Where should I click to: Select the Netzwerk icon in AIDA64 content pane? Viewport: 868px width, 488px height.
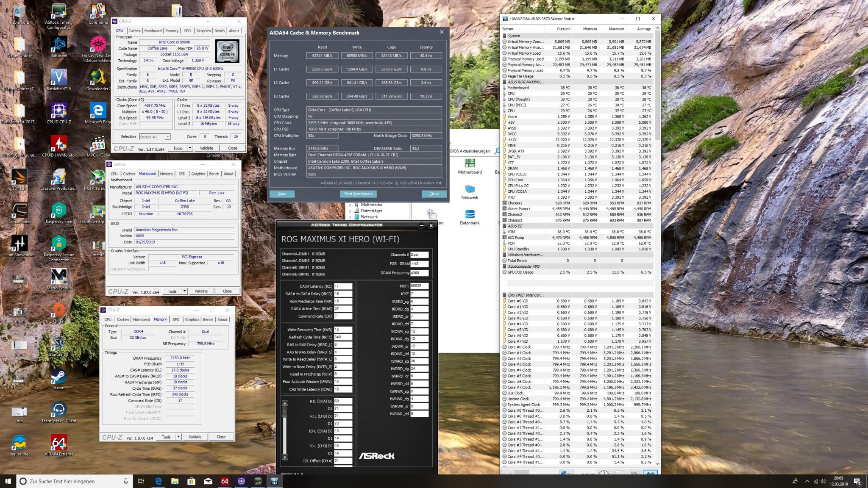pyautogui.click(x=470, y=192)
